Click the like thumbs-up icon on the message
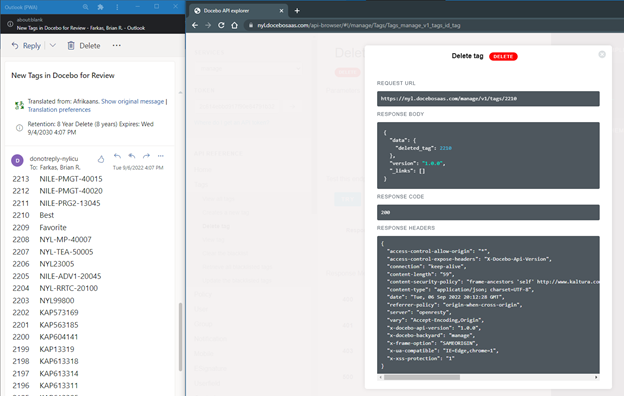Image resolution: width=624 pixels, height=396 pixels. [x=101, y=159]
